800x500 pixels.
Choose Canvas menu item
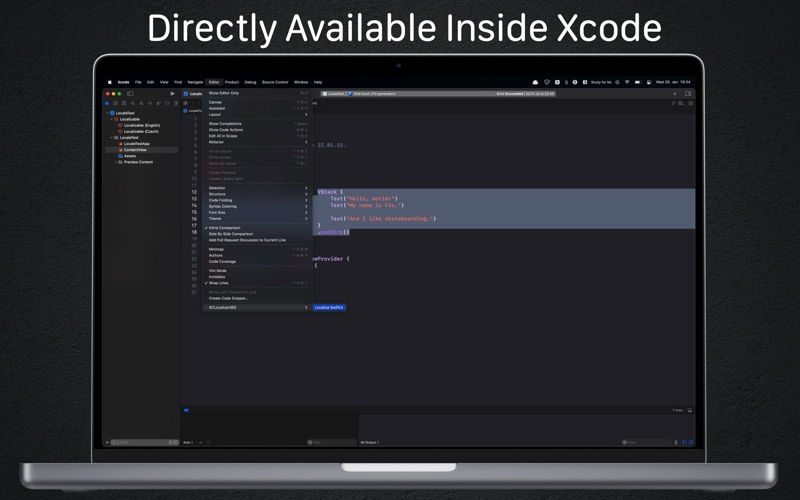tap(255, 103)
